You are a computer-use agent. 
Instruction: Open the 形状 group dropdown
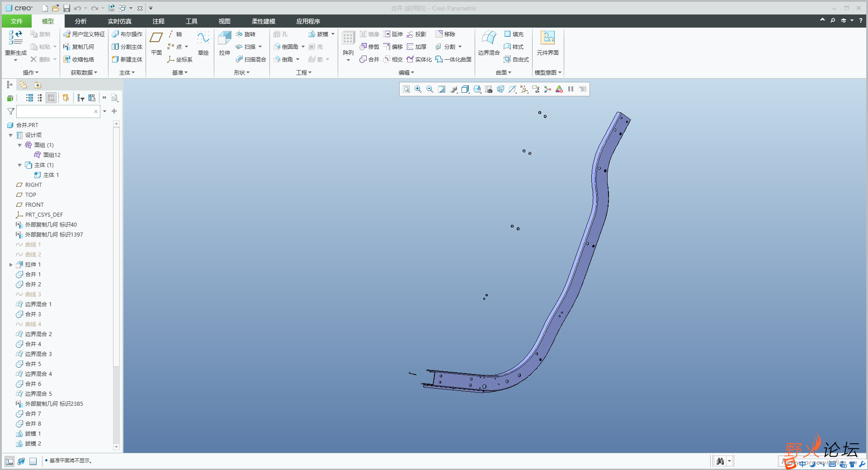click(x=241, y=72)
